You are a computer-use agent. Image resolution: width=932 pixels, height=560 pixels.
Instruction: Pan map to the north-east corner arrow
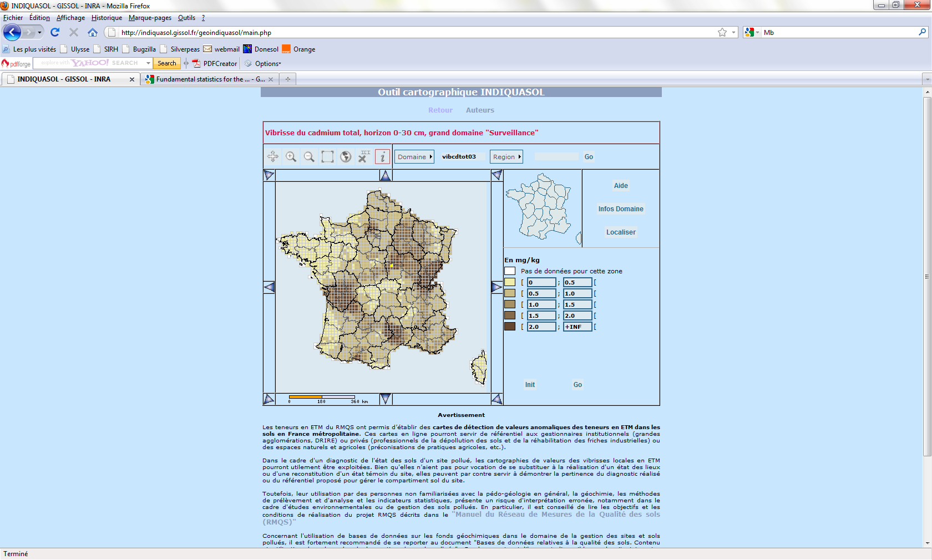(497, 175)
